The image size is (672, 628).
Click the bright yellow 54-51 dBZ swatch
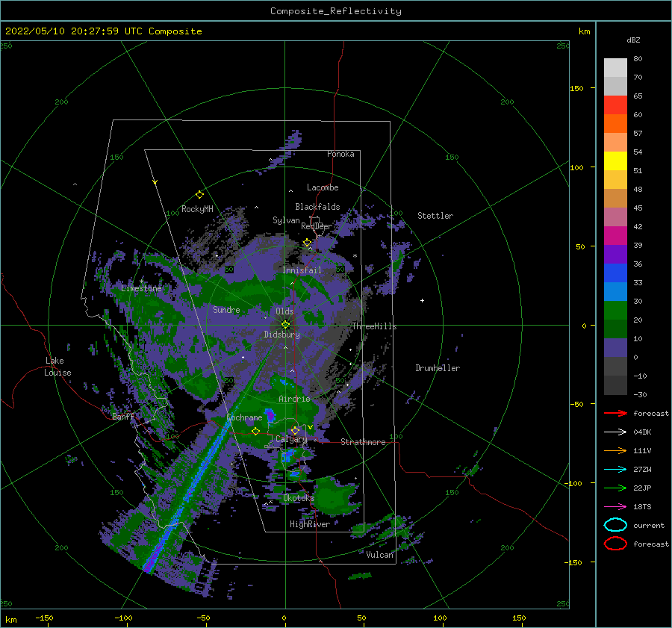pyautogui.click(x=615, y=161)
